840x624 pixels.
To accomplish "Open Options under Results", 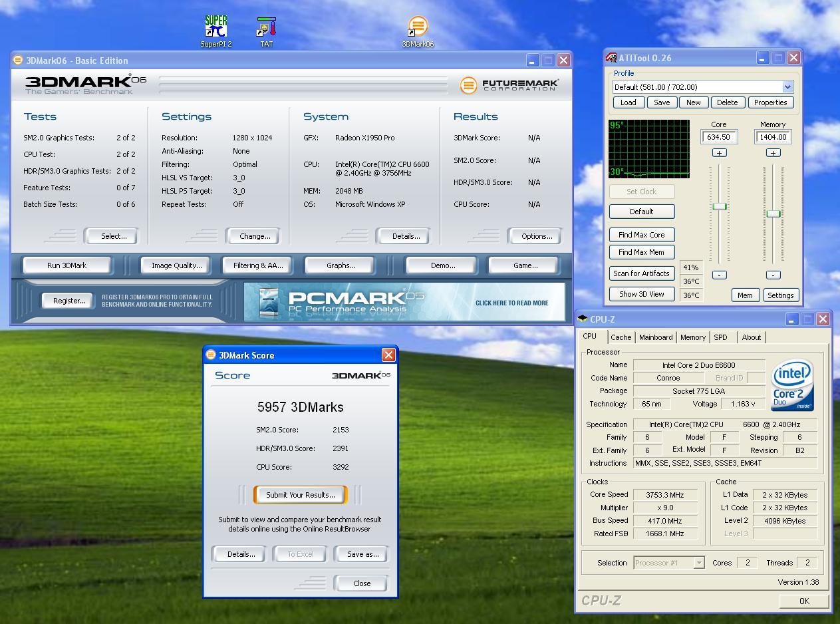I will (537, 236).
